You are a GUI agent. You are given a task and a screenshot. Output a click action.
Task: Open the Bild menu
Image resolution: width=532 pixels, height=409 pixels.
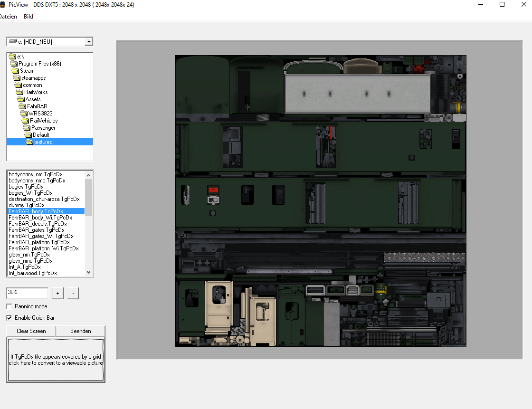coord(28,17)
